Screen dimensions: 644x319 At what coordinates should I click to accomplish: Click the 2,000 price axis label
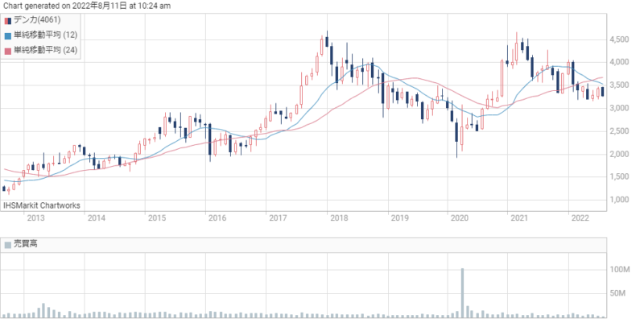[620, 154]
